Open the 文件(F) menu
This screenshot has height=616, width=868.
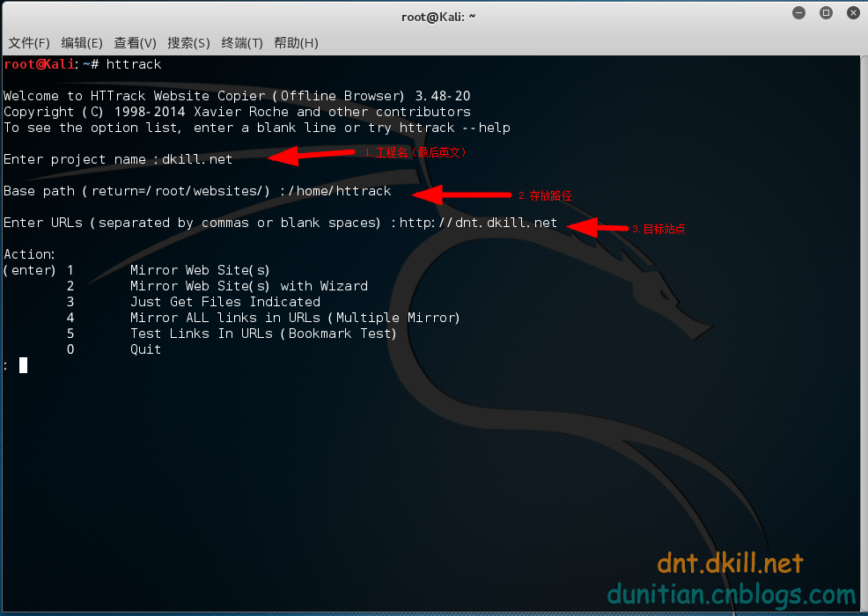pos(29,42)
